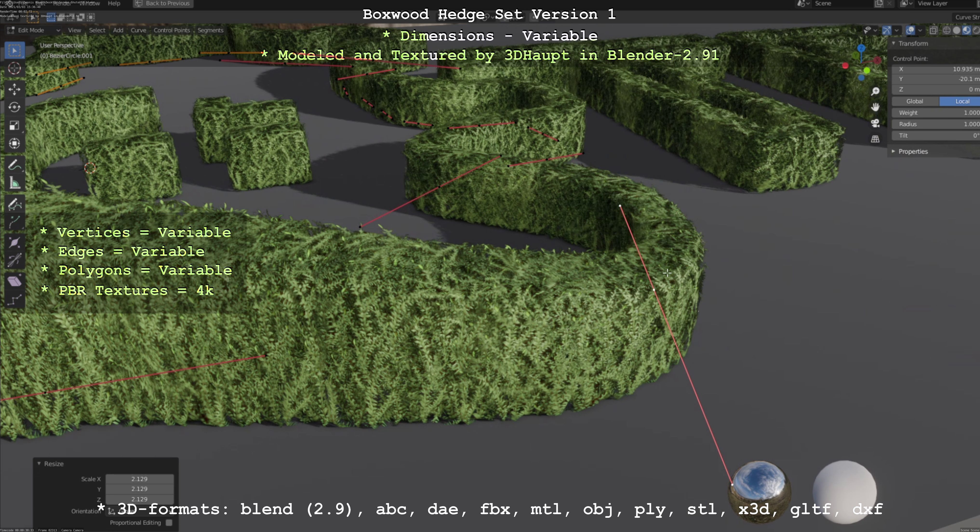Switch to wireframe shading
This screenshot has width=980, height=532.
tap(947, 30)
